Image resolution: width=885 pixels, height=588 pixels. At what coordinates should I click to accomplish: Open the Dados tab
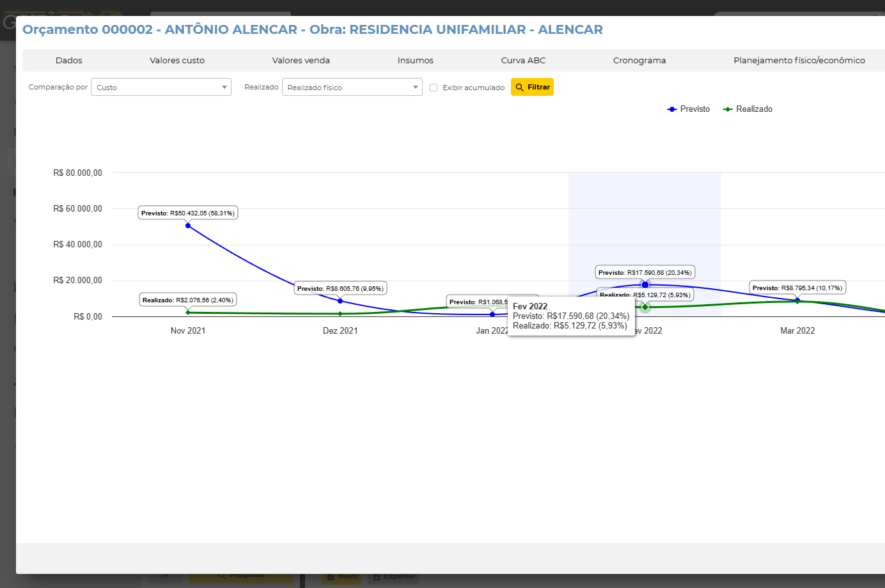(x=68, y=61)
